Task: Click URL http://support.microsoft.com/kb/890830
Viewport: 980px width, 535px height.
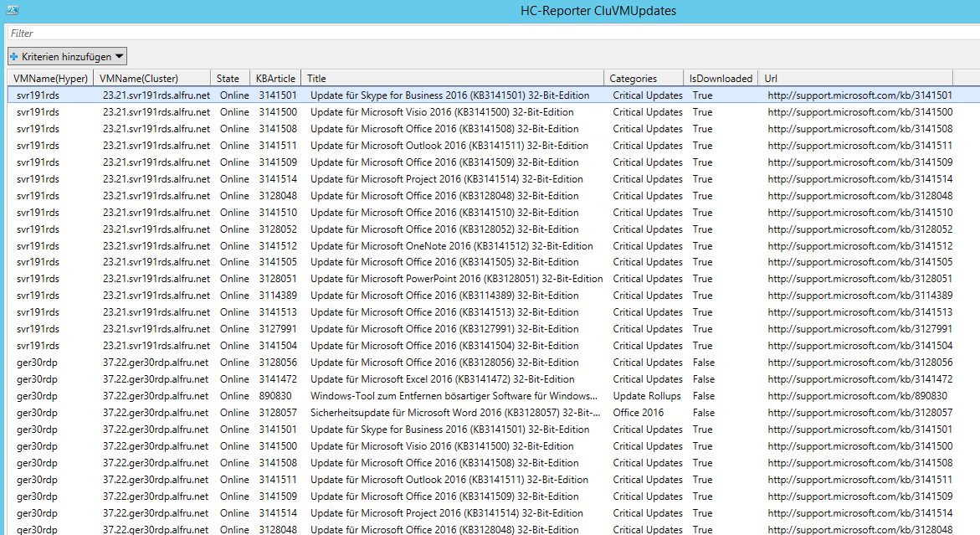Action: click(x=858, y=396)
